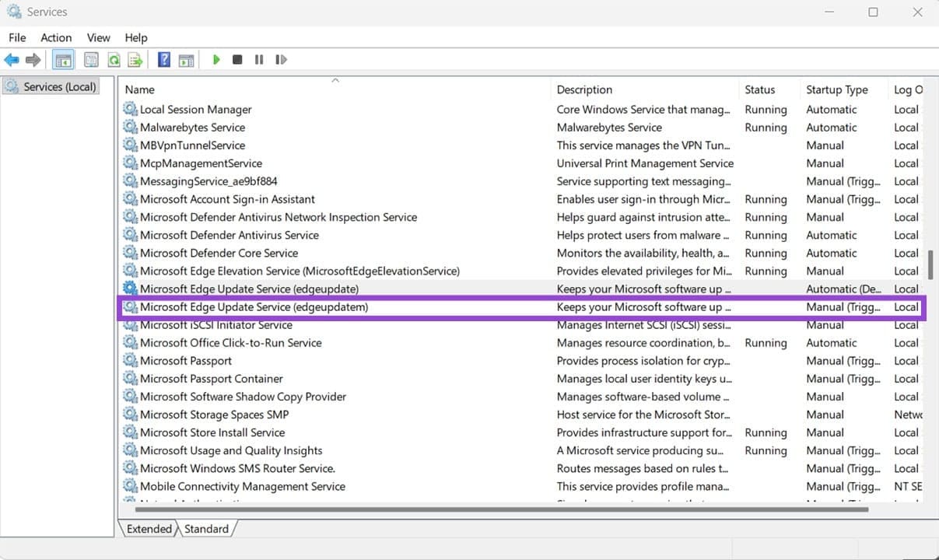Restart the selected service
The width and height of the screenshot is (939, 560).
281,59
